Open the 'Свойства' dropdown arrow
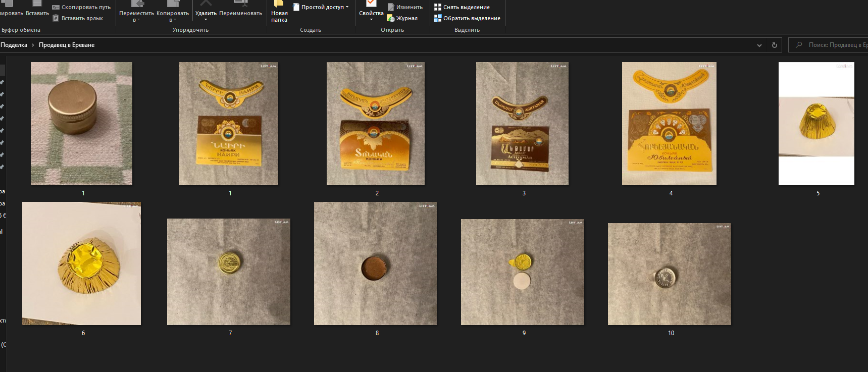 click(371, 20)
